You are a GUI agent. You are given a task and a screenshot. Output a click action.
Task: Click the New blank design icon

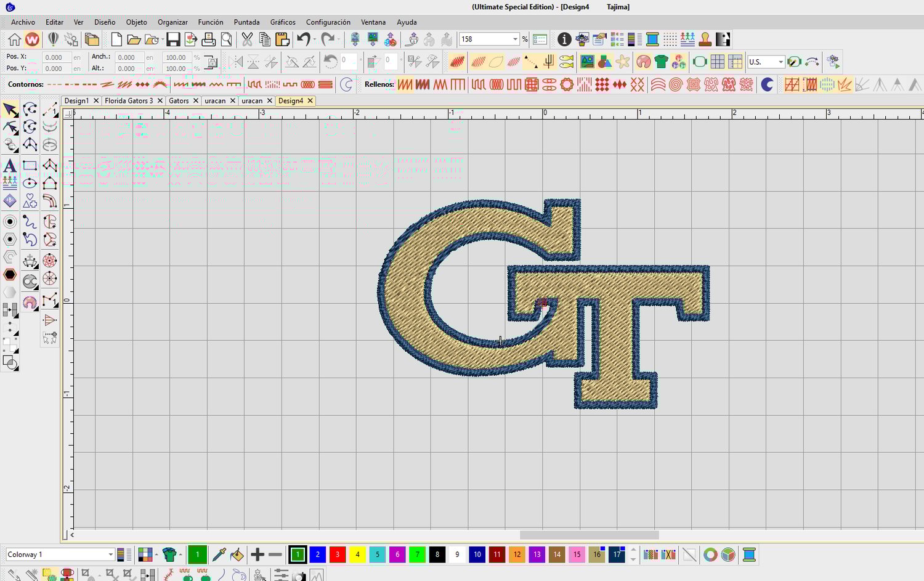116,39
